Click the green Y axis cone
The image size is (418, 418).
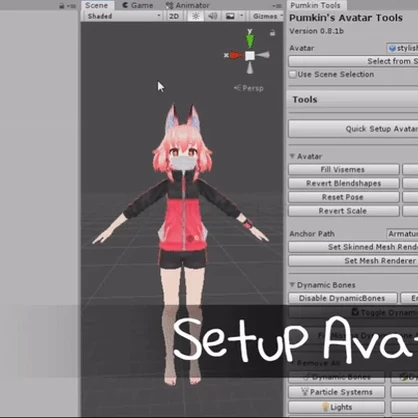point(250,40)
